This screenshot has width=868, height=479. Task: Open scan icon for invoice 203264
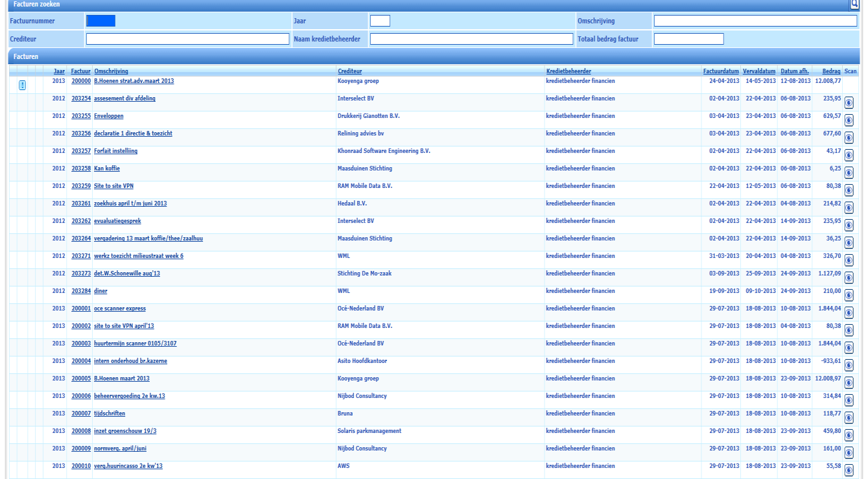pyautogui.click(x=849, y=242)
